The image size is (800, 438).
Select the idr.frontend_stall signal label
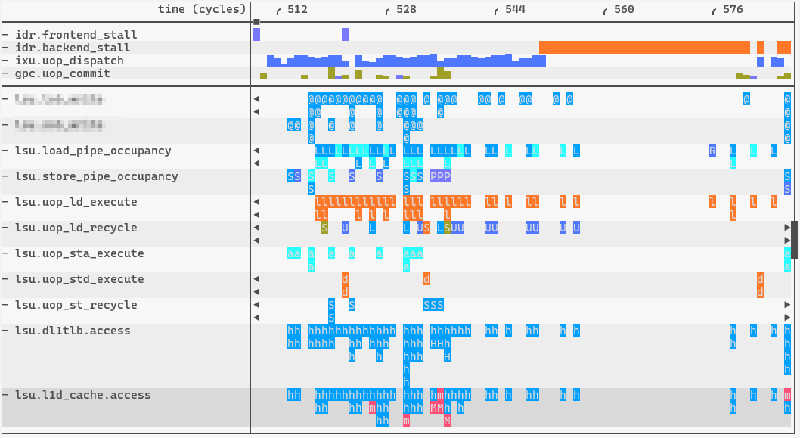coord(76,35)
